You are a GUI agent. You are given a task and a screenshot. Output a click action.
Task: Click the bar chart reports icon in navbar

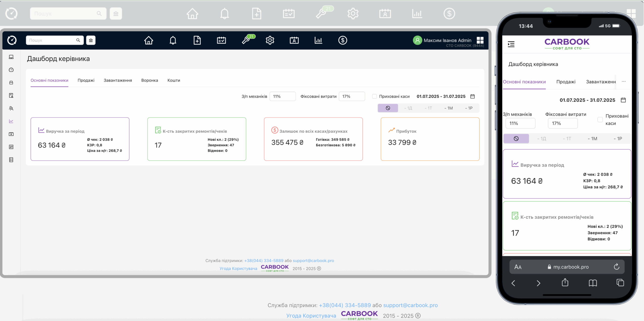point(318,40)
